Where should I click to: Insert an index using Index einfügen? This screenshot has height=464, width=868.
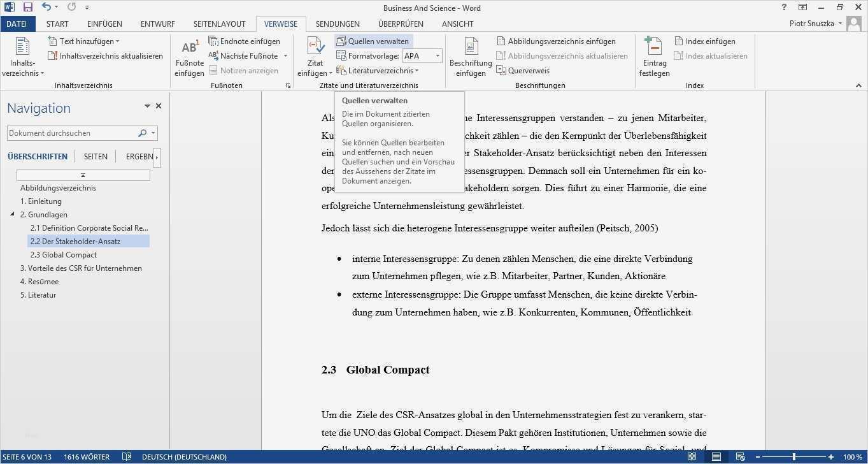(706, 41)
